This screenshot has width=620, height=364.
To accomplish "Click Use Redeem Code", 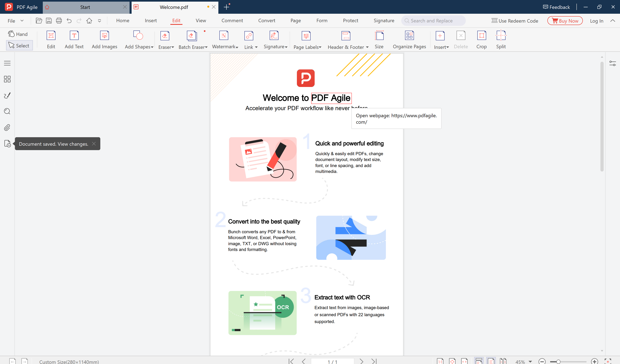I will click(x=515, y=21).
